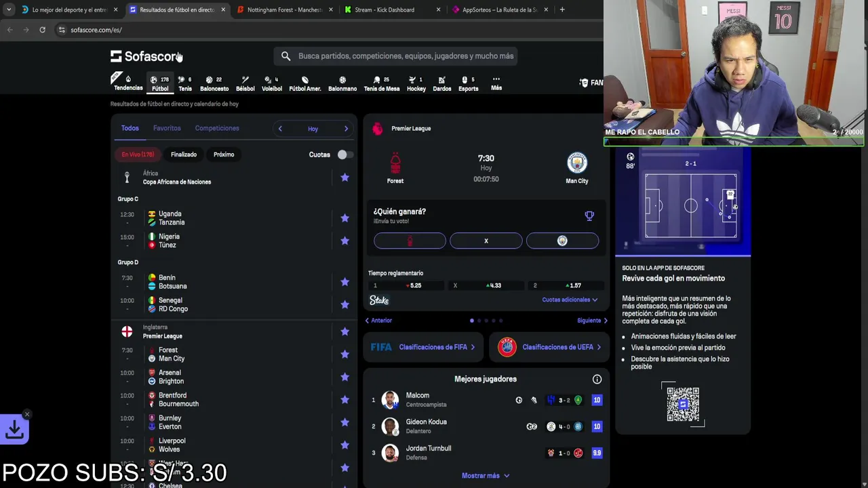Image resolution: width=868 pixels, height=488 pixels.
Task: Open the Hoy date picker
Action: click(313, 129)
